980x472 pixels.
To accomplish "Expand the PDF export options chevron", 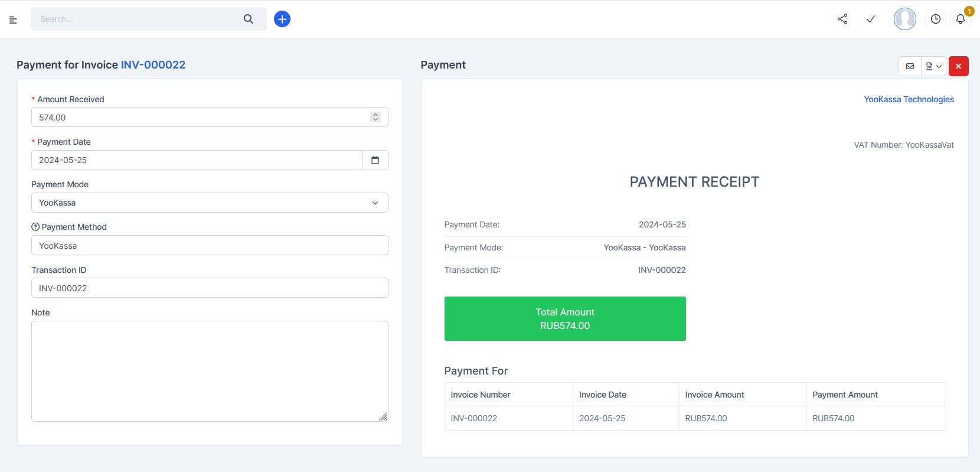I will 937,66.
